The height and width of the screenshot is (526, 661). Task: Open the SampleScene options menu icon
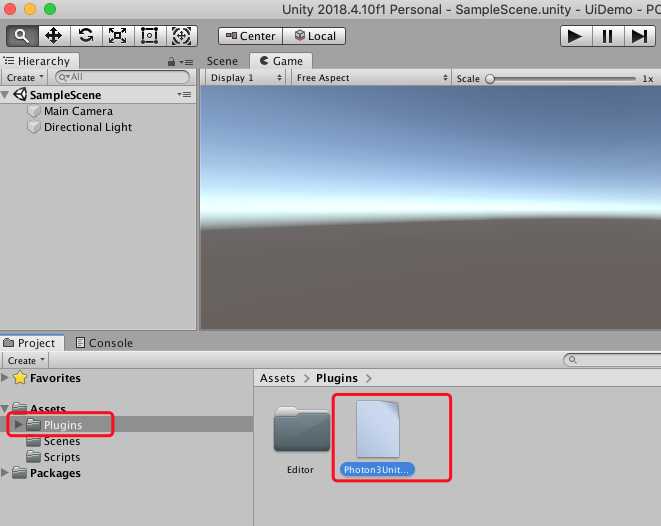click(x=184, y=95)
